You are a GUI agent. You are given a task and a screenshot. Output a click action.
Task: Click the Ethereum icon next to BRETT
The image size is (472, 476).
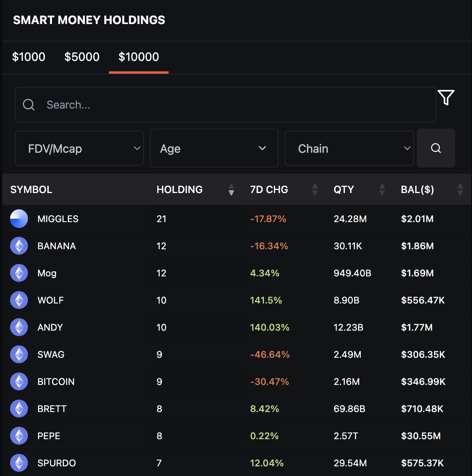(19, 409)
